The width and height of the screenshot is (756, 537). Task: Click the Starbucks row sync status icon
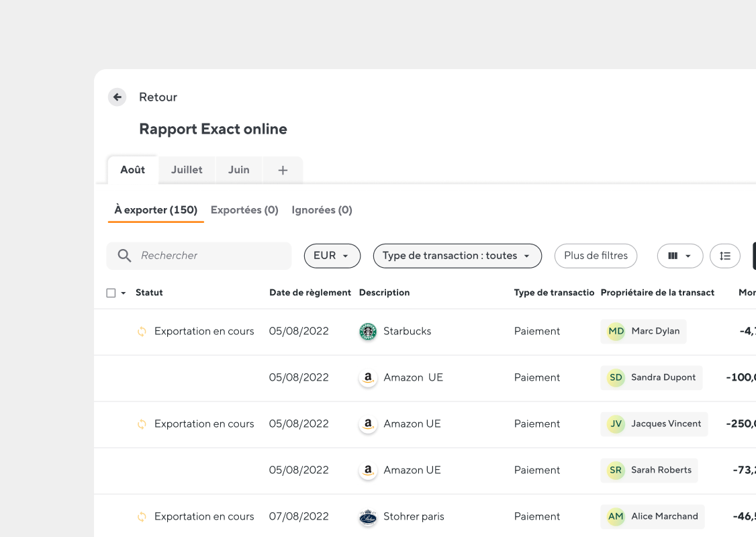tap(142, 332)
